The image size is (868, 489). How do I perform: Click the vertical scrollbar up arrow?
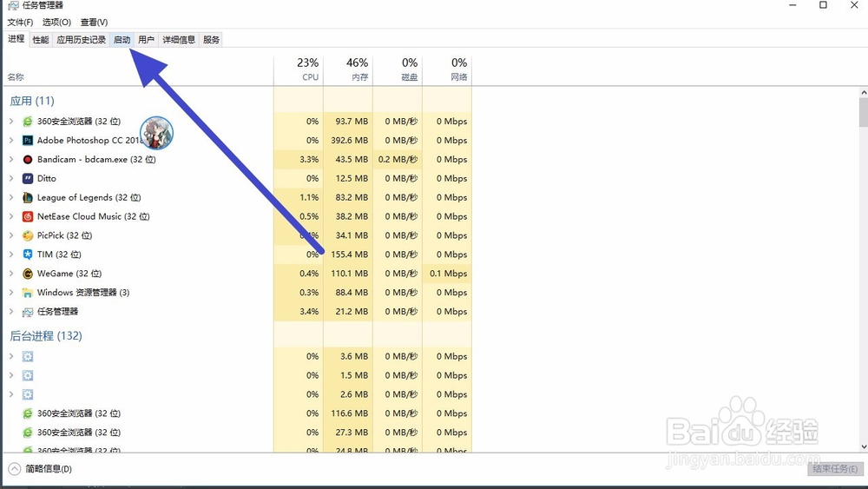click(x=864, y=92)
